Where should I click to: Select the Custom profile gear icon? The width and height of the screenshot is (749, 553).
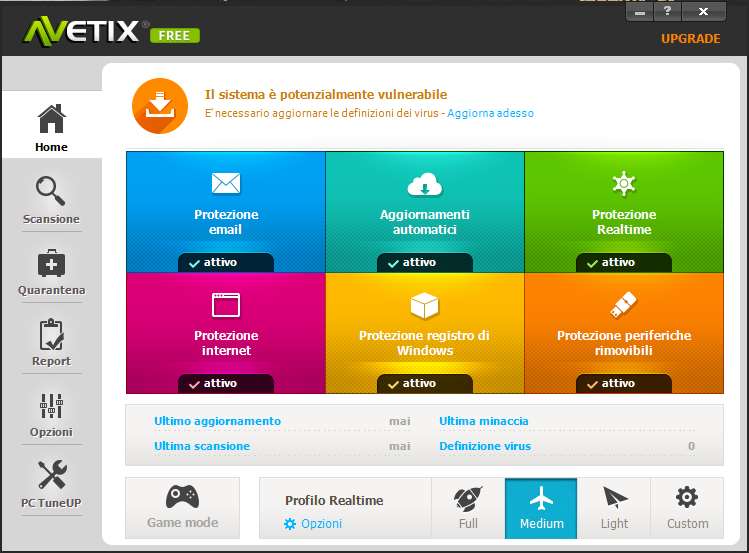pyautogui.click(x=687, y=498)
